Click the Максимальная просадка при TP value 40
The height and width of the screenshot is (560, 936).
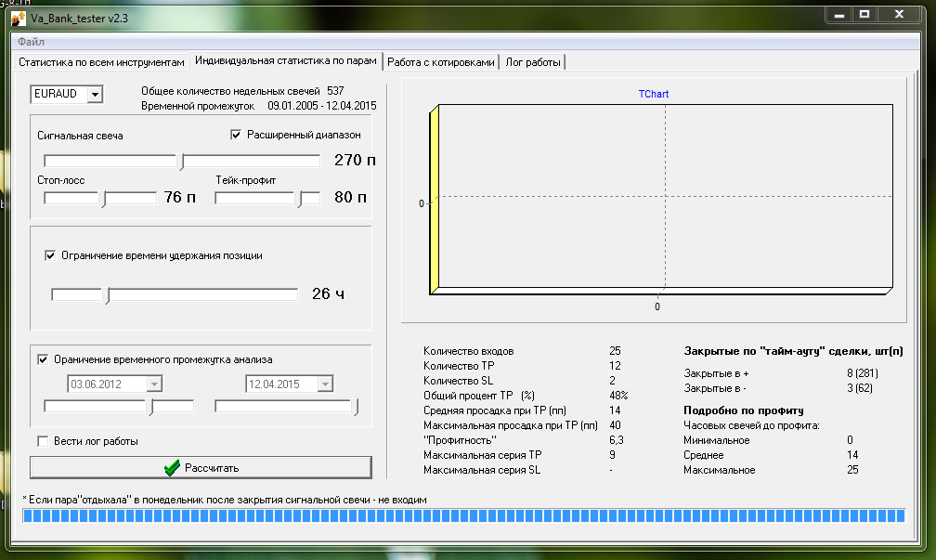pos(615,425)
